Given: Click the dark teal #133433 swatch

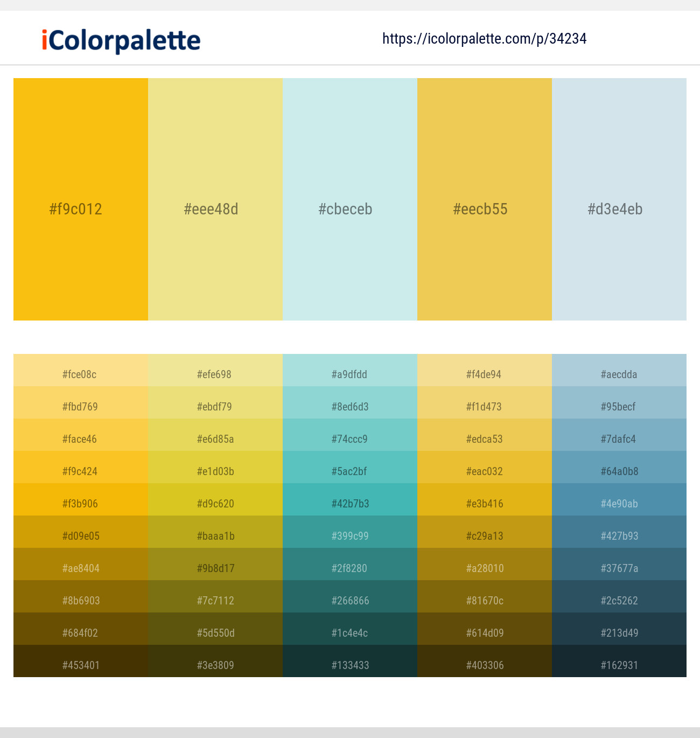Looking at the screenshot, I should [350, 665].
